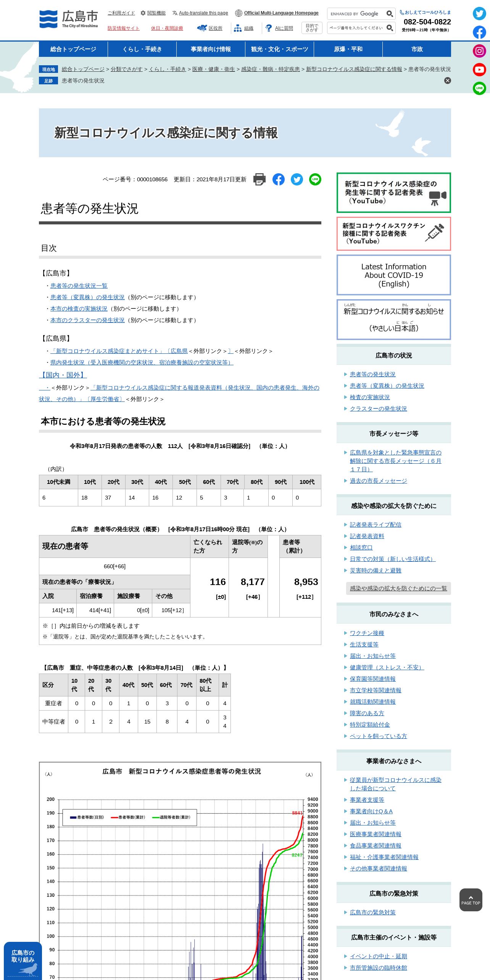Open the floating Twitter icon in side strip
This screenshot has height=980, width=490.
479,14
